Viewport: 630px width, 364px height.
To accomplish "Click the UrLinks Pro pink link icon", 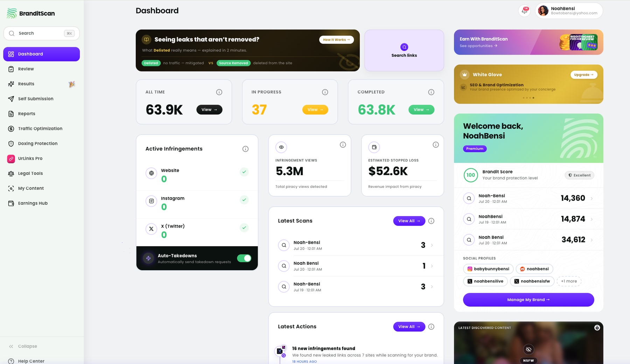I will [x=11, y=159].
